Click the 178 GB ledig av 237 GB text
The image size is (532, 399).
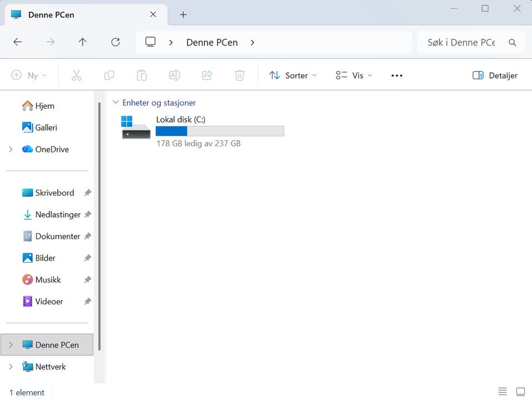(198, 144)
